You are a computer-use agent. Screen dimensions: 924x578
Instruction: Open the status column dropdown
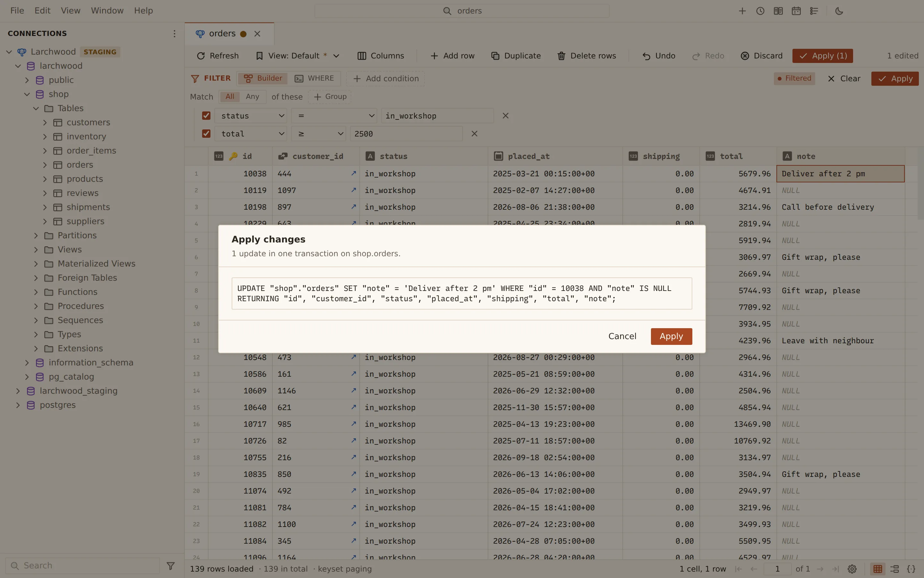coord(251,116)
